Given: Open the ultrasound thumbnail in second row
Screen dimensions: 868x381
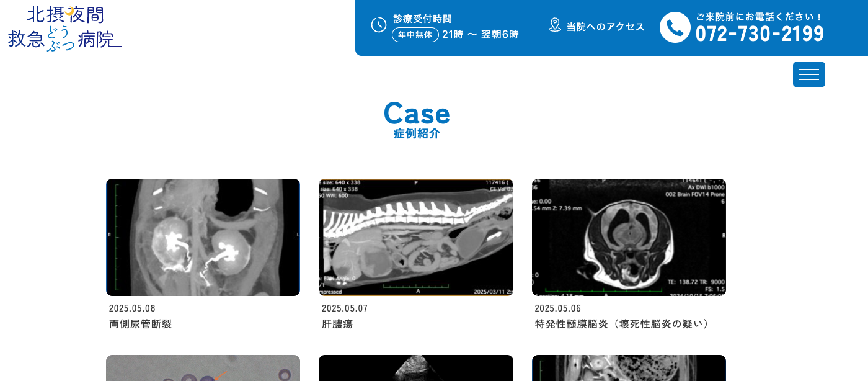Looking at the screenshot, I should coord(416,368).
